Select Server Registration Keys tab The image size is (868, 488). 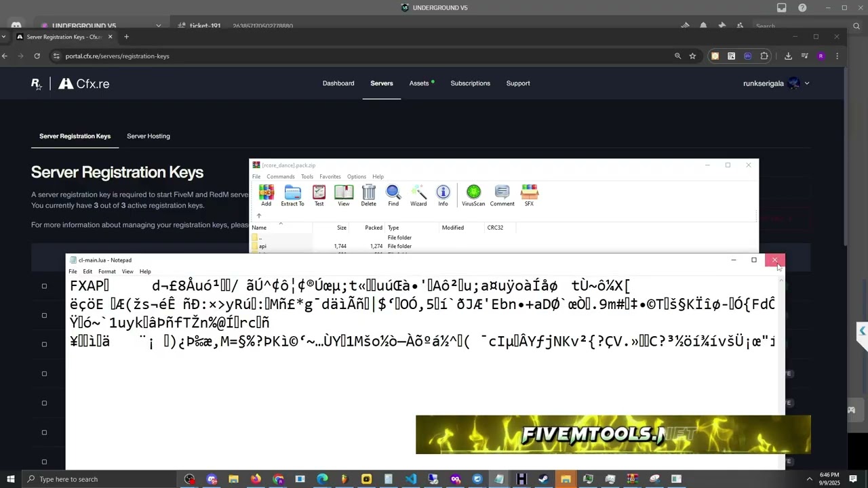[x=75, y=136]
